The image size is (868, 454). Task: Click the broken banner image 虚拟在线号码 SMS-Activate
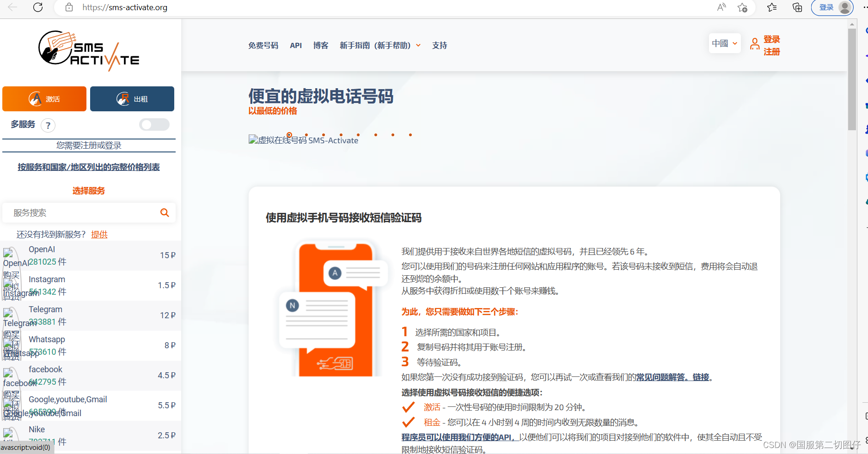pyautogui.click(x=303, y=140)
